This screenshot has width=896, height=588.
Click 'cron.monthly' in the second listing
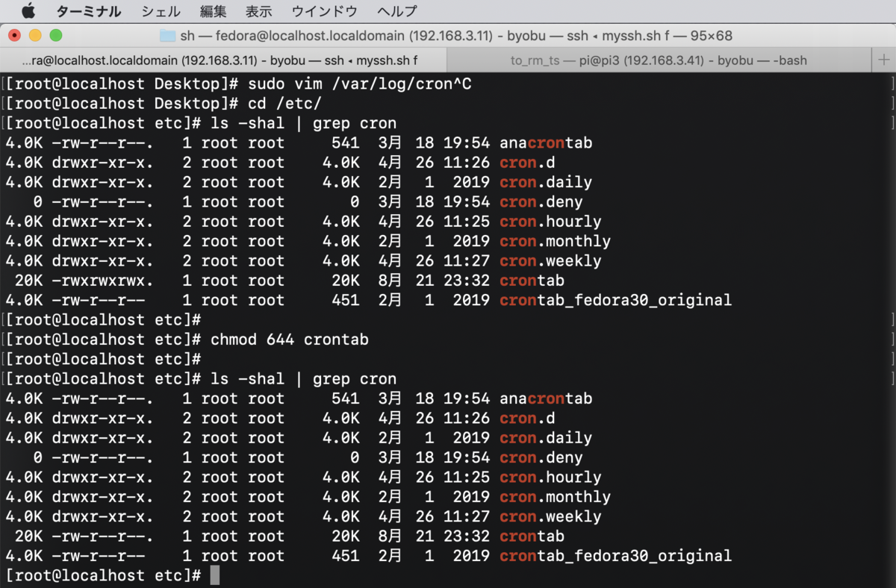(555, 497)
